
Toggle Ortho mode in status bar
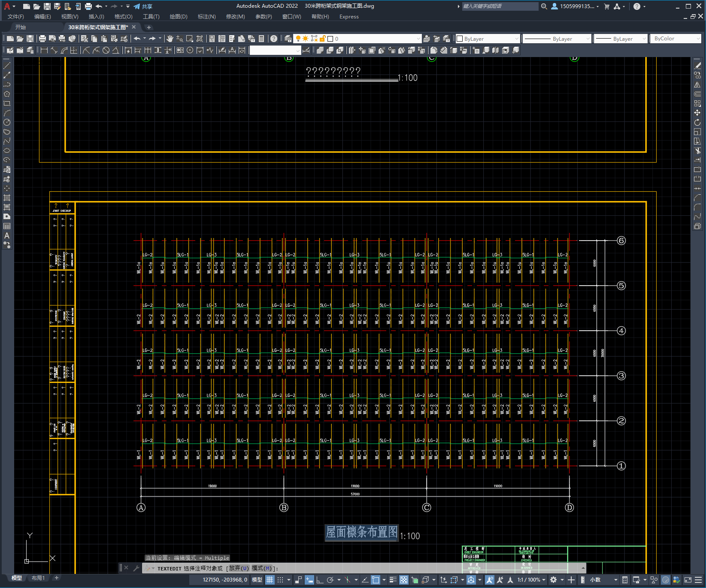pyautogui.click(x=320, y=580)
